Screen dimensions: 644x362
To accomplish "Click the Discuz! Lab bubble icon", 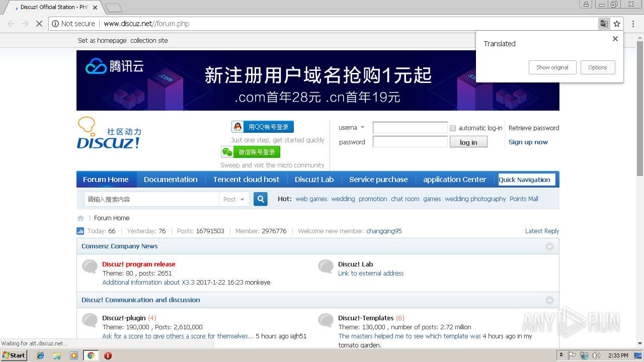I will (326, 266).
